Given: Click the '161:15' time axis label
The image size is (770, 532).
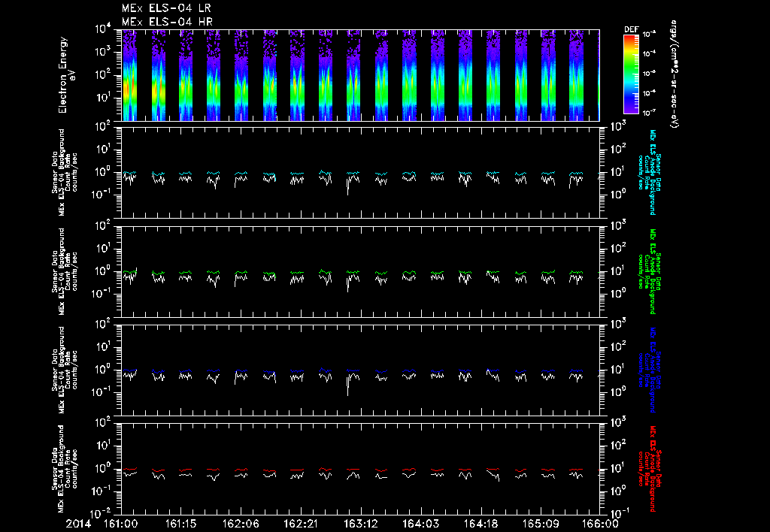Looking at the screenshot, I should 180,524.
